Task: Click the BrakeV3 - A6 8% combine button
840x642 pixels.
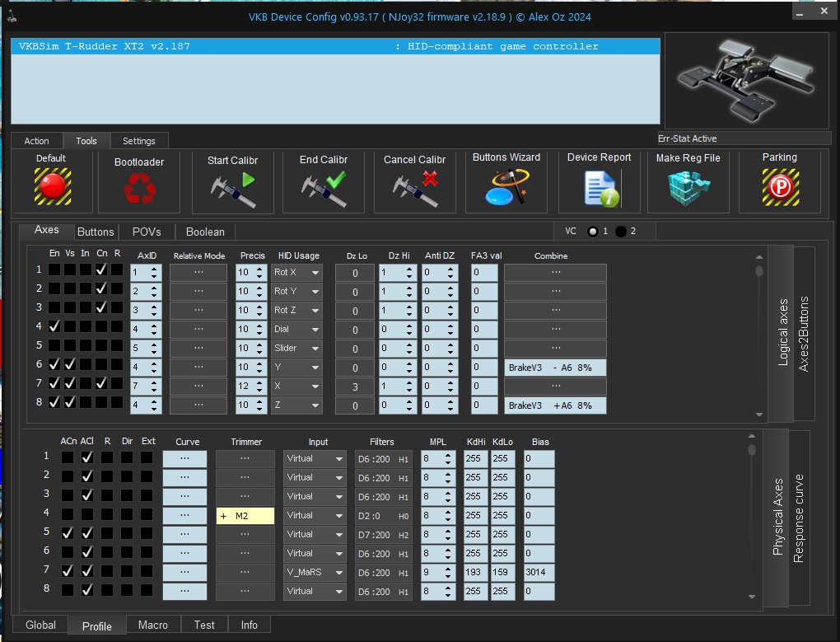Action: [x=556, y=368]
